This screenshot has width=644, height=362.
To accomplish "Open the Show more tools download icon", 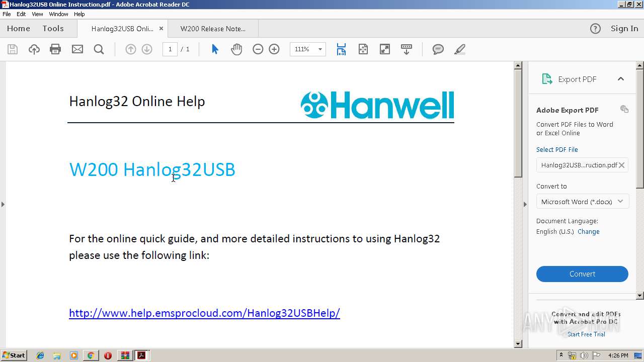I will point(407,49).
